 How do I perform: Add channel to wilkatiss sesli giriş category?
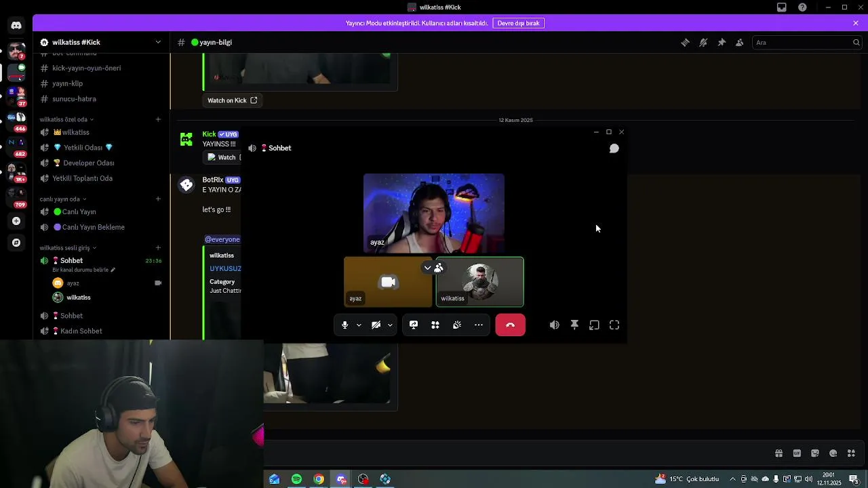pos(158,247)
